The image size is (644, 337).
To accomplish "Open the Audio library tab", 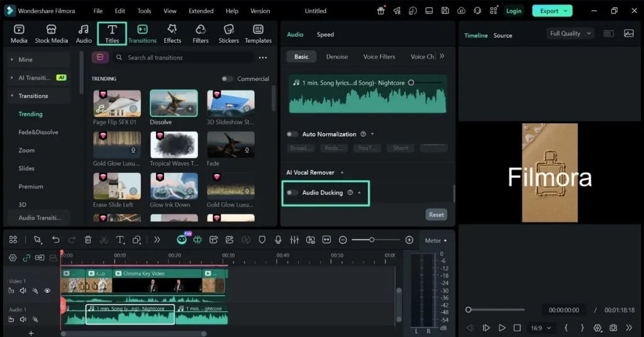I will click(x=84, y=34).
